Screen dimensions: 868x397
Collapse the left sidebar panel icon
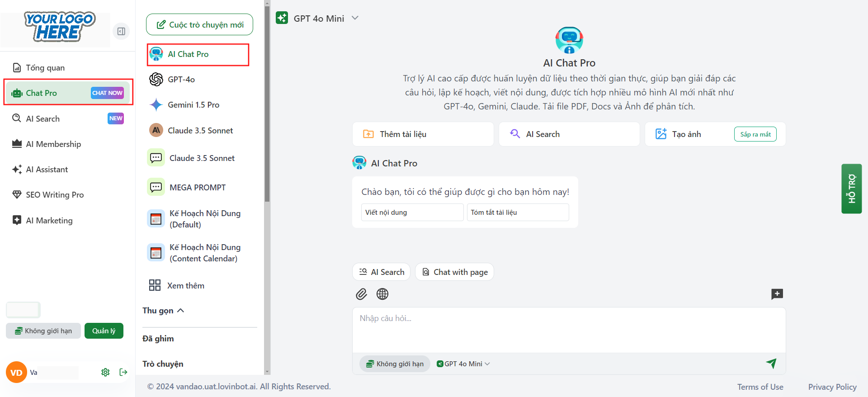pos(121,31)
